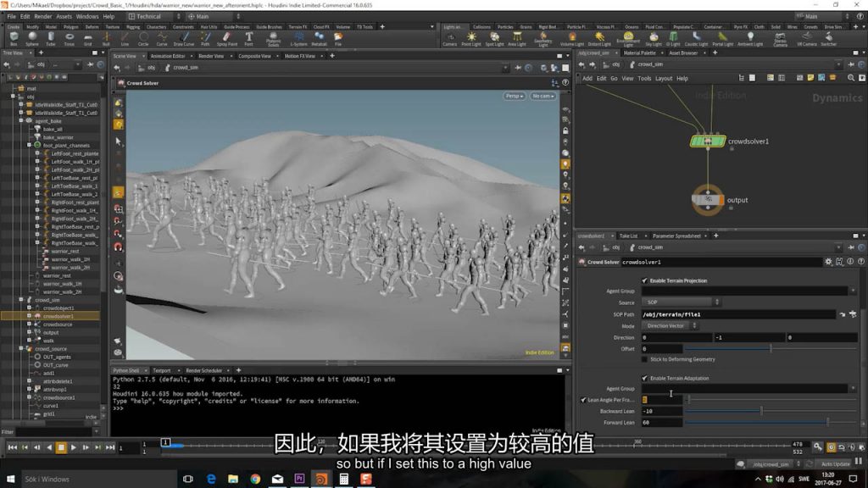Open the Main radial menu dropdown

click(213, 17)
